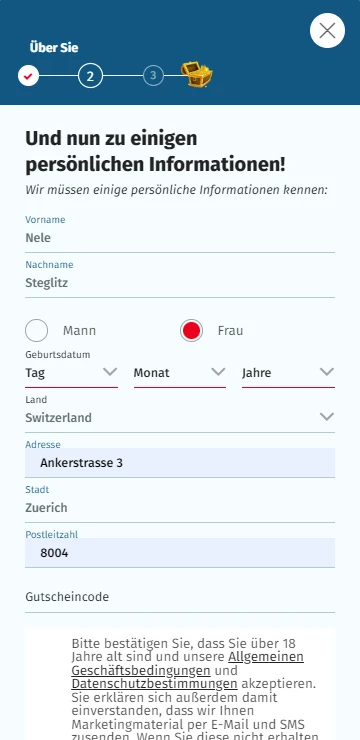Open the Datenschutzbestimmungen link
The width and height of the screenshot is (360, 740).
point(154,683)
